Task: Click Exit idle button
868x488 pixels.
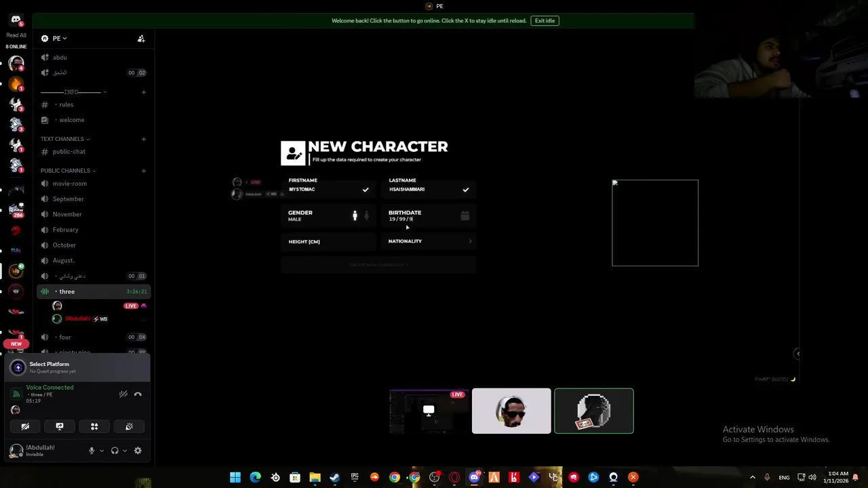Action: coord(545,21)
